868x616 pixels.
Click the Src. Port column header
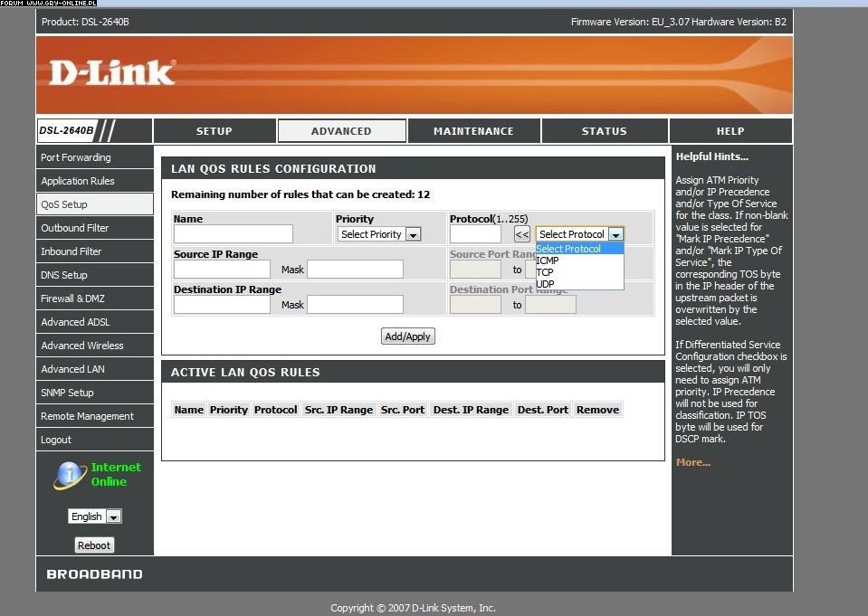pos(403,410)
